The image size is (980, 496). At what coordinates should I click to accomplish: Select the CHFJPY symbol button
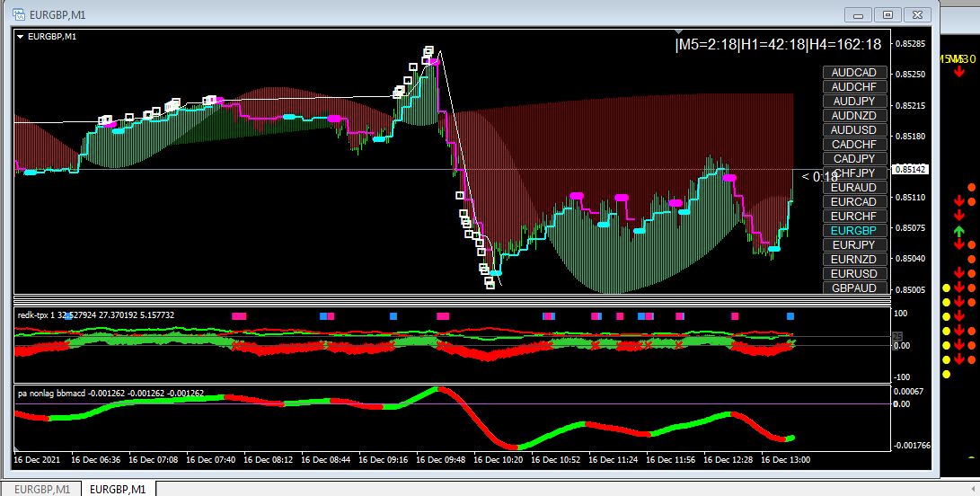click(854, 173)
